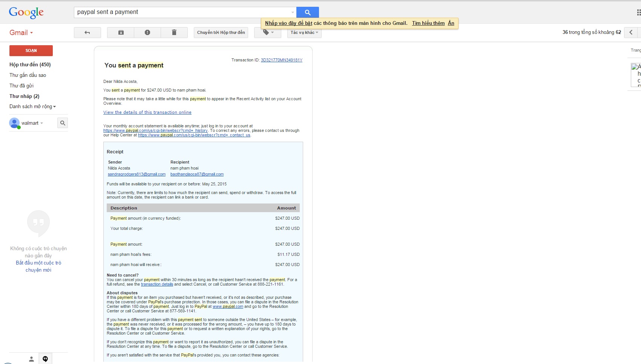Click the search field containing paypal sent a payment

[x=185, y=12]
